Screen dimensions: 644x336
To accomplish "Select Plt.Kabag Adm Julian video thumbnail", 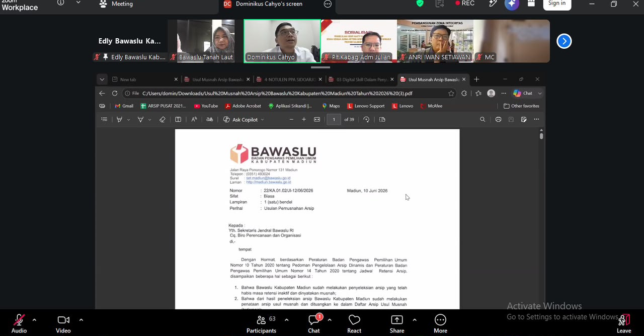I will 359,41.
